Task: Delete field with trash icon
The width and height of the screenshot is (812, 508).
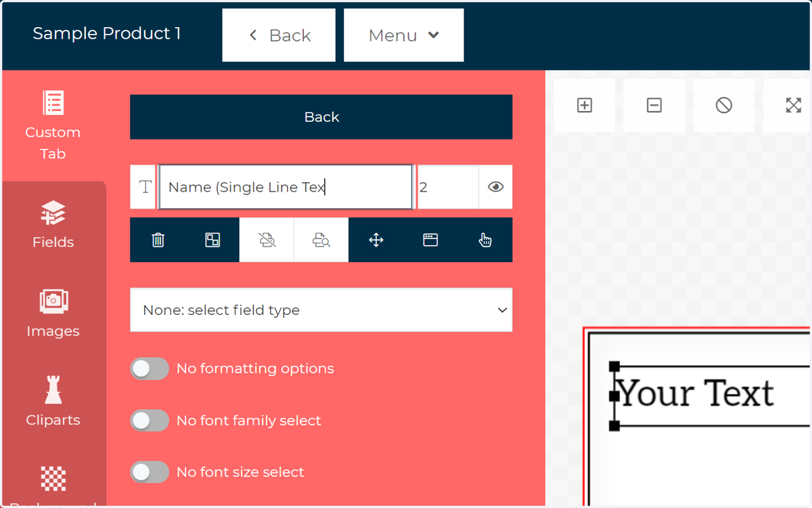Action: (158, 240)
